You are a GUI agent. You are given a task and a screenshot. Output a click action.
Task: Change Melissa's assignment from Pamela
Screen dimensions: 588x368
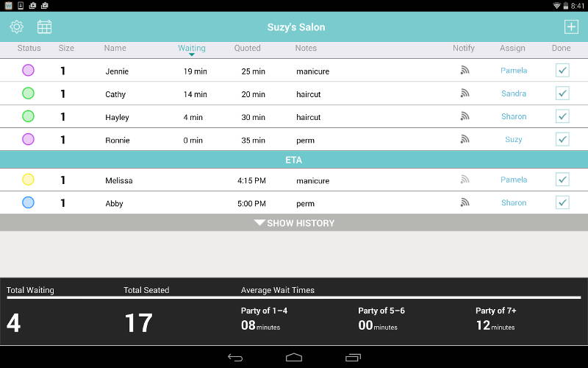coord(514,180)
